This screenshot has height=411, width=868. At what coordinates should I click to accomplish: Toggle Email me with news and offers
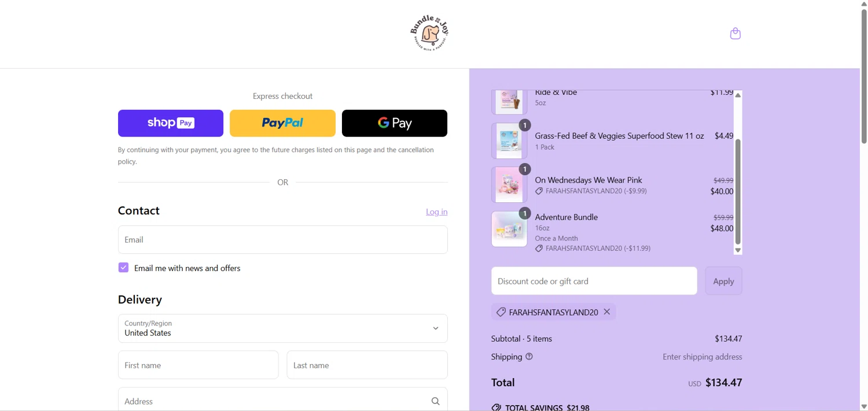tap(123, 268)
